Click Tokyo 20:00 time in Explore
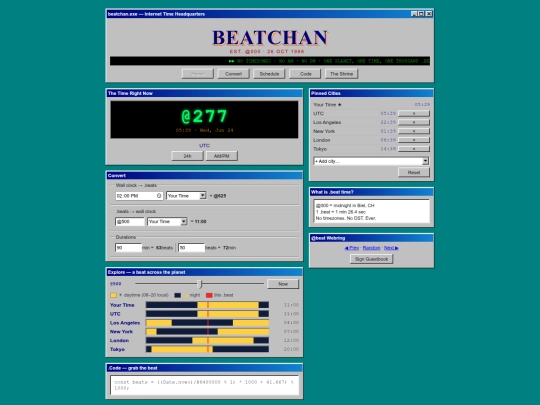This screenshot has height=405, width=540. click(291, 349)
